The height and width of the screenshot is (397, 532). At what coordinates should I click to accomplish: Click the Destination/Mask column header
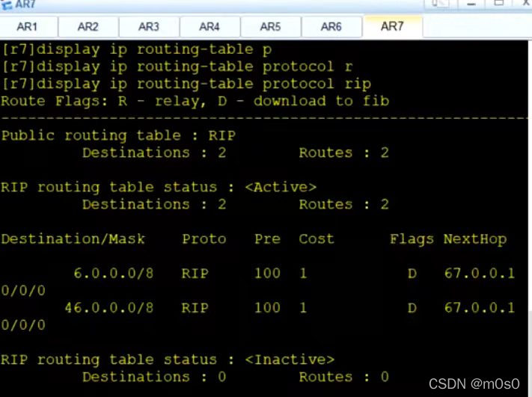(x=73, y=239)
